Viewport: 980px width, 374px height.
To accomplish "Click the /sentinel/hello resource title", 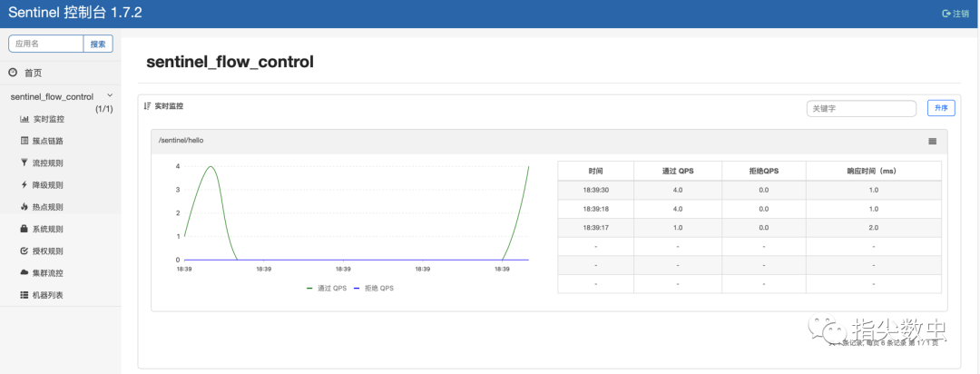I will 181,141.
